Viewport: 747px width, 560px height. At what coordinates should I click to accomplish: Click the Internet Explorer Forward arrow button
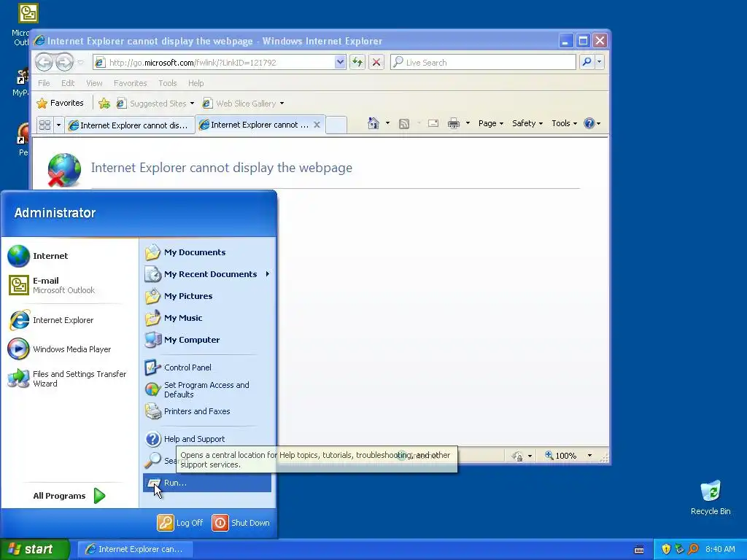coord(64,62)
